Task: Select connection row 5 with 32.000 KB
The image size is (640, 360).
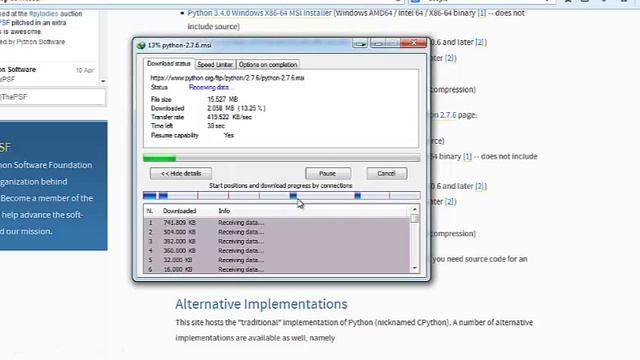Action: tap(276, 260)
